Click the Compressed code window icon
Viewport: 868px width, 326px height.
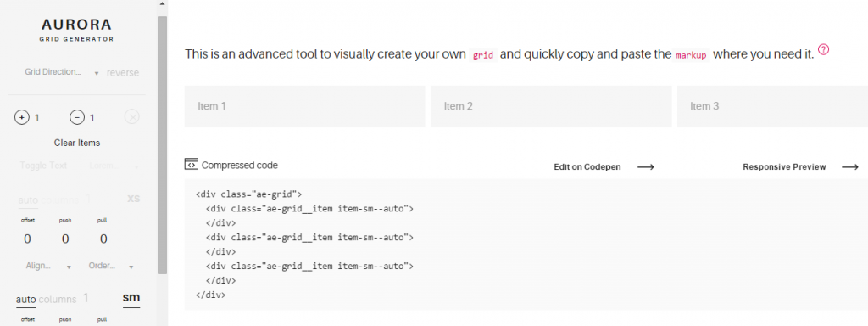191,164
